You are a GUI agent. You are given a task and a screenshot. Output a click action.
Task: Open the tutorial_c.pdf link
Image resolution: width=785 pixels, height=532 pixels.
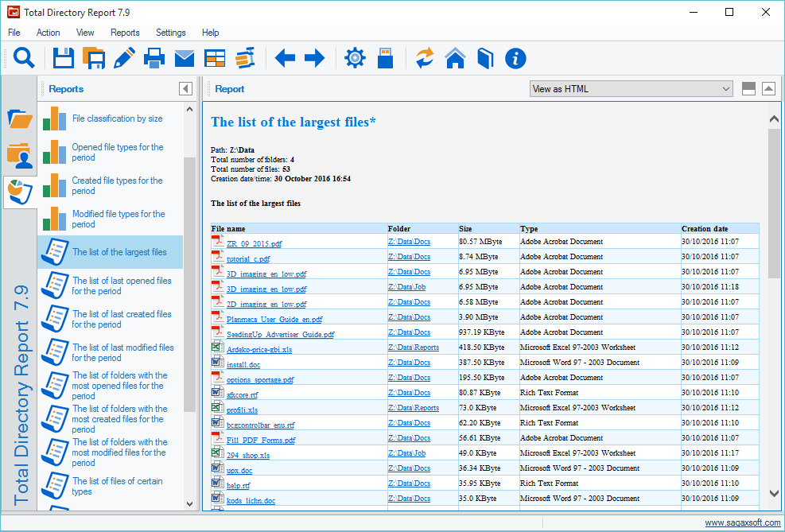tap(248, 258)
